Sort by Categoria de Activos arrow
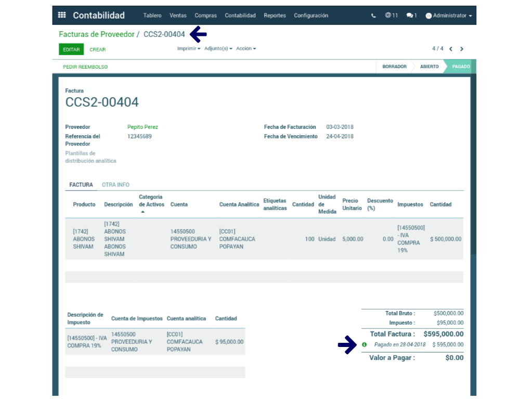This screenshot has width=532, height=399. 142,212
